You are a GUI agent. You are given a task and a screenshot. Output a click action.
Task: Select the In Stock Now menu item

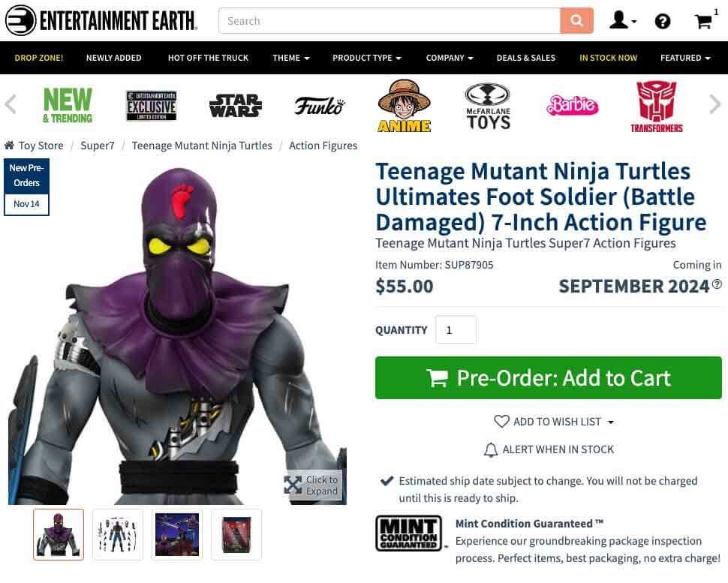coord(608,57)
